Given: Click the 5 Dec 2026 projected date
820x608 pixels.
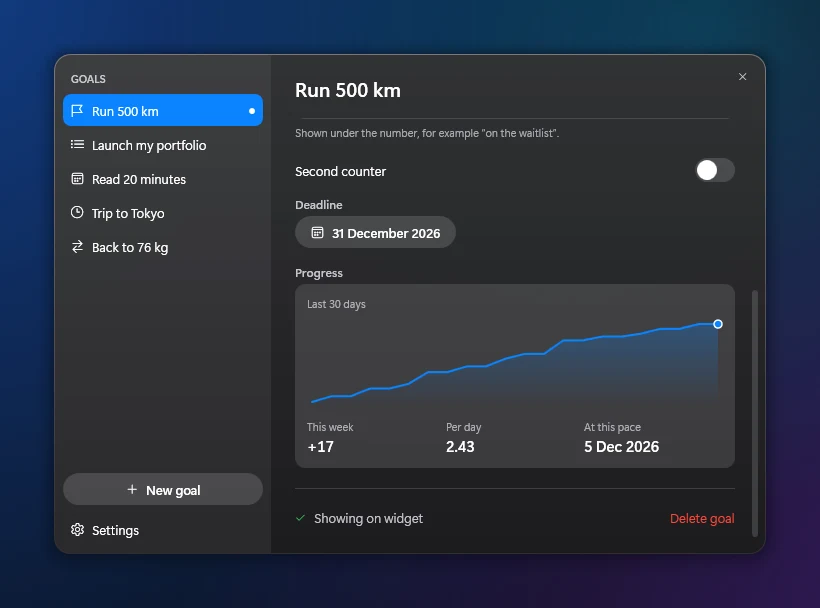Looking at the screenshot, I should click(x=621, y=447).
